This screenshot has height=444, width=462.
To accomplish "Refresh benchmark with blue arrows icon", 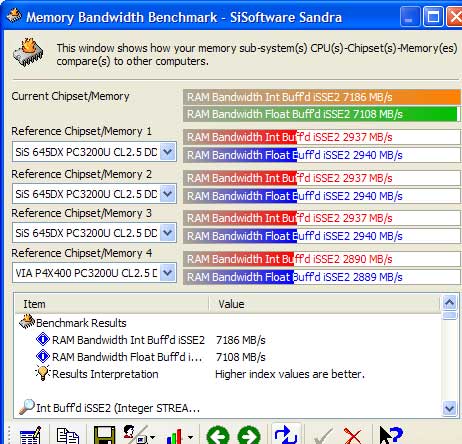I will point(286,434).
